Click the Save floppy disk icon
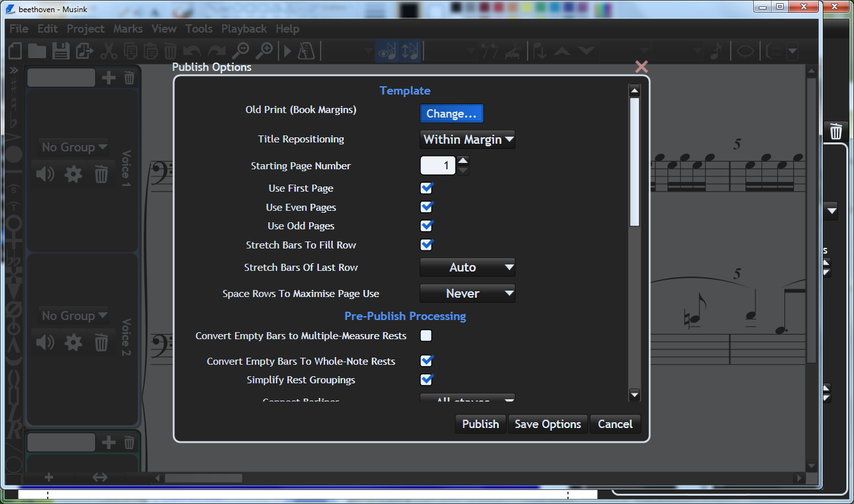This screenshot has width=854, height=504. 61,51
